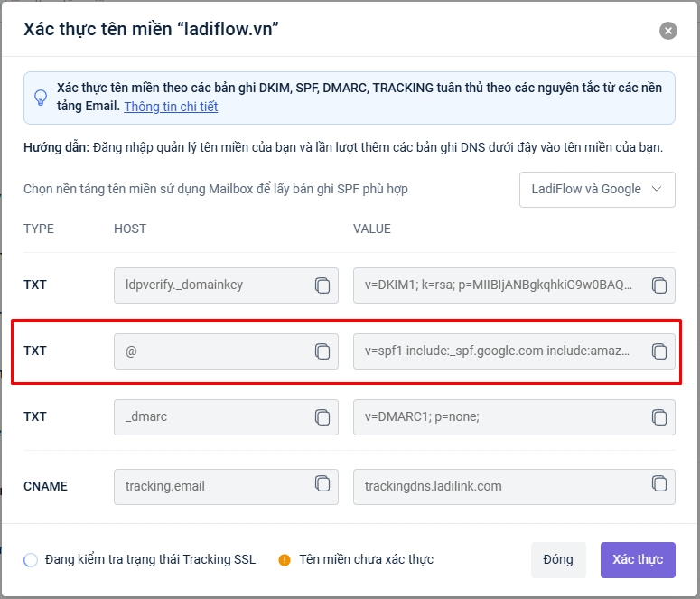Screen dimensions: 700x599
Task: Click the Xác thực button
Action: (638, 560)
